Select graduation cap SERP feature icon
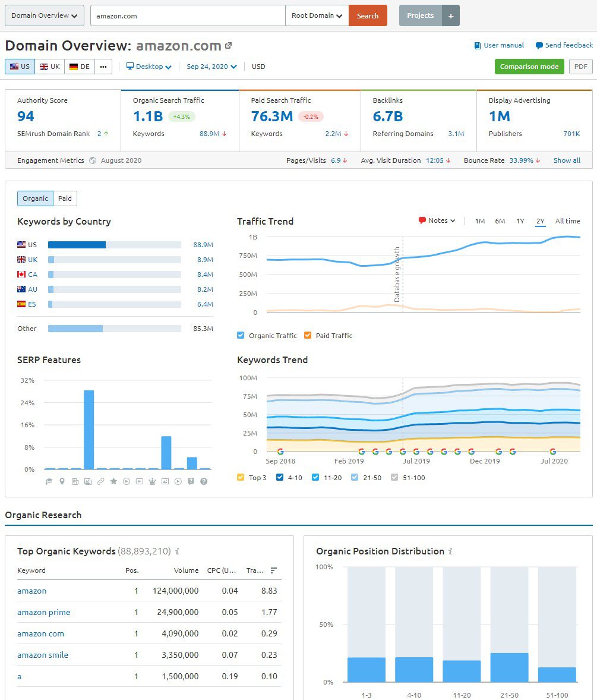 (x=49, y=481)
